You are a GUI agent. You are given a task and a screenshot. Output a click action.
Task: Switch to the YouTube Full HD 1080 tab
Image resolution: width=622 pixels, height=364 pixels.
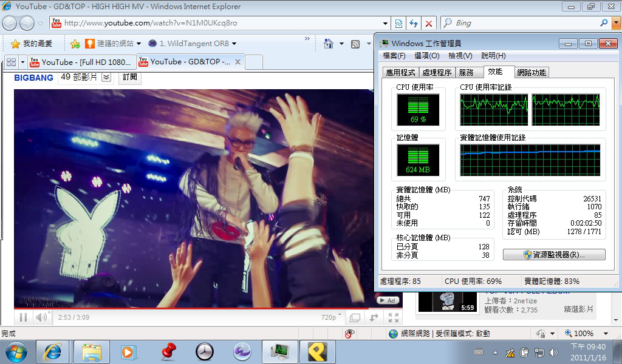coord(82,62)
